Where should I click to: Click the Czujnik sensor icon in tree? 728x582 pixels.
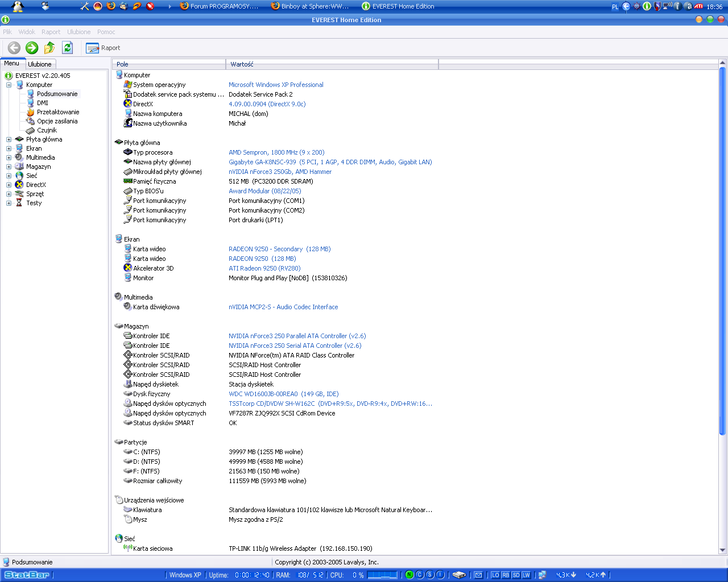click(31, 130)
